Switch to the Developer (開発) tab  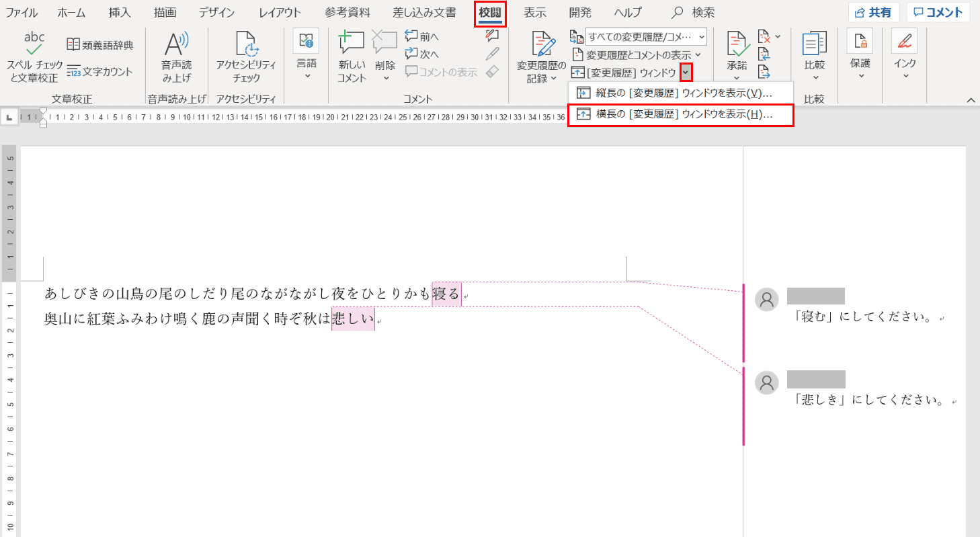(580, 12)
